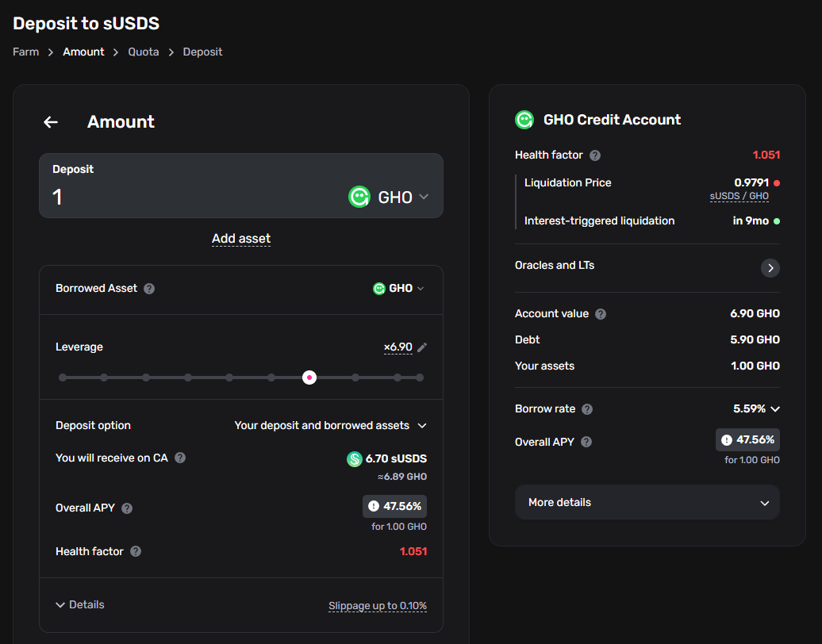This screenshot has height=644, width=822.
Task: Open the Deposit option dropdown
Action: click(330, 426)
